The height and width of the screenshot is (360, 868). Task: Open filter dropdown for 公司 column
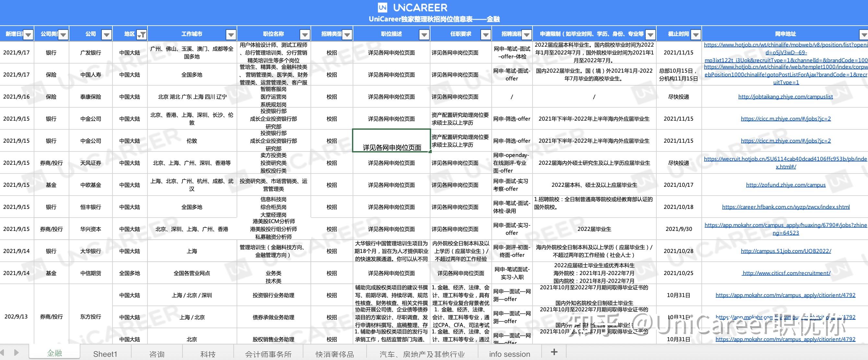pyautogui.click(x=107, y=34)
